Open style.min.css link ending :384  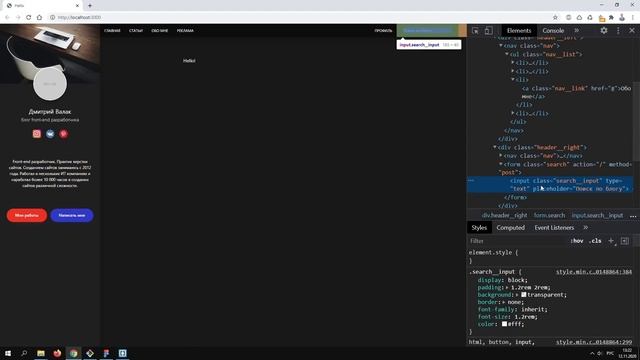point(594,272)
